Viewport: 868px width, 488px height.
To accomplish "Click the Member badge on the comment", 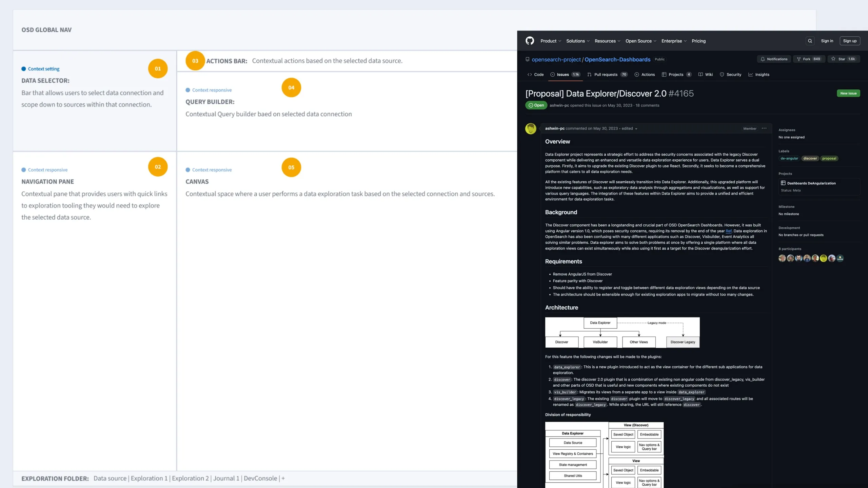I will [x=750, y=128].
